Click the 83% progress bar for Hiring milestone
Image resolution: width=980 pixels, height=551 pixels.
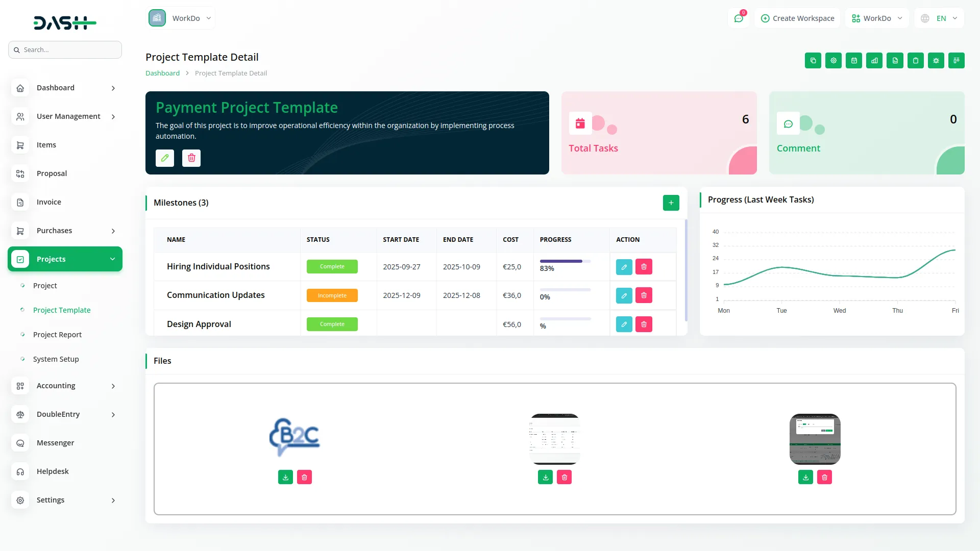pyautogui.click(x=560, y=261)
